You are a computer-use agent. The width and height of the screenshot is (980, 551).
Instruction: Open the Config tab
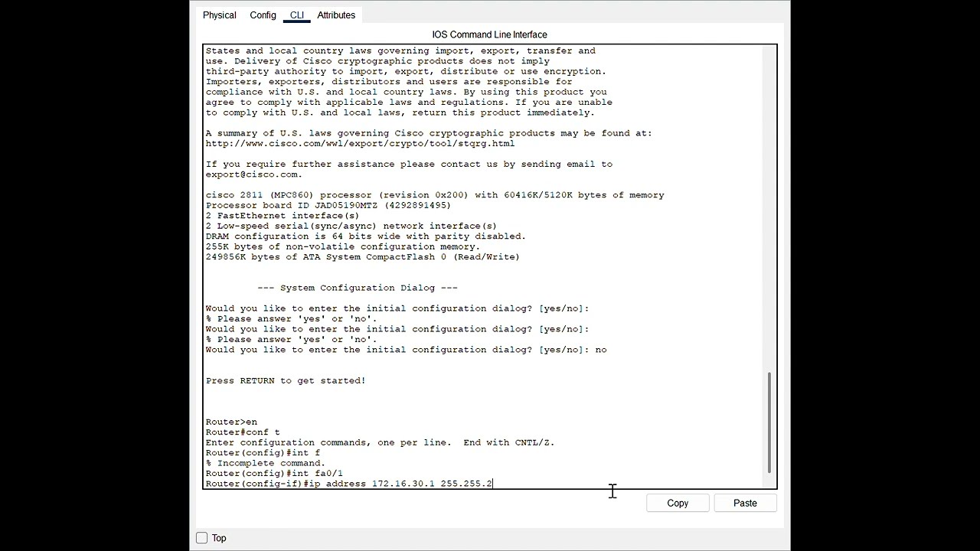pos(263,15)
